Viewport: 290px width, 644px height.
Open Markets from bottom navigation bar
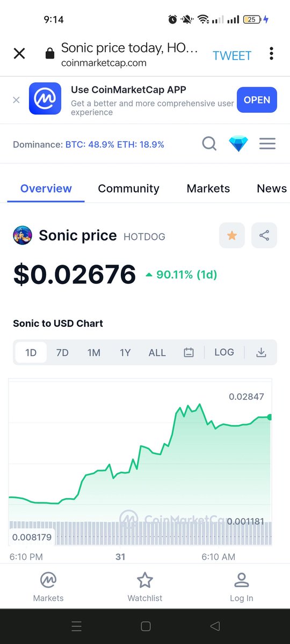pos(48,587)
